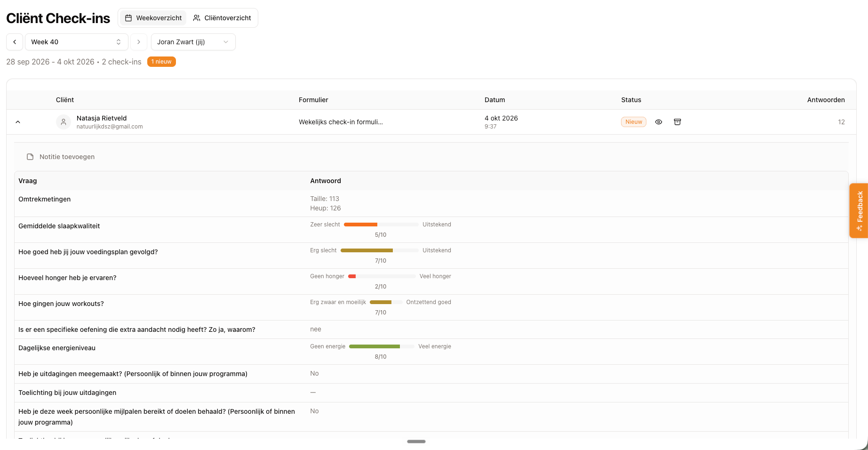Click the Omtrekmetingen question row
Image resolution: width=868 pixels, height=450 pixels.
point(431,203)
